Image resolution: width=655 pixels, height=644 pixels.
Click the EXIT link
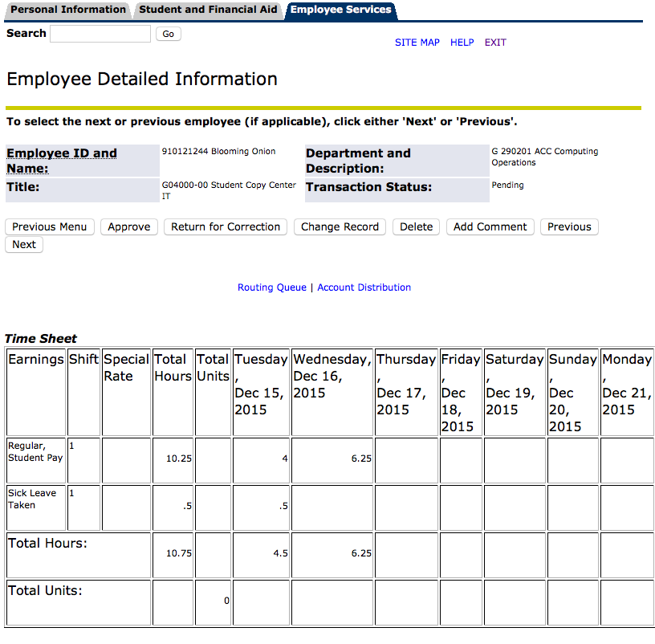tap(495, 43)
